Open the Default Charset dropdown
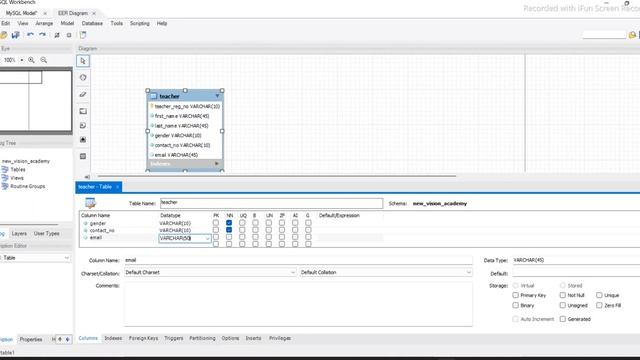 click(x=293, y=272)
